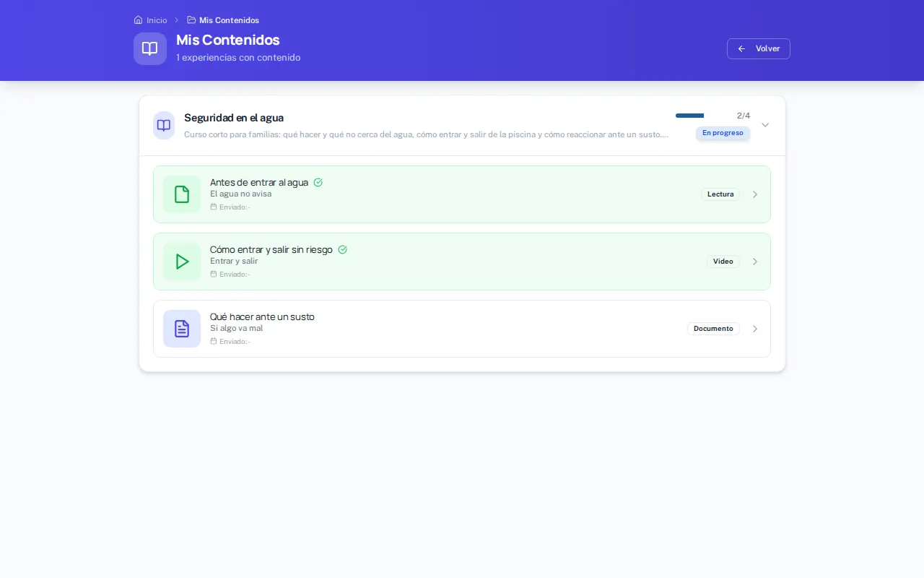Click the calendar icon under Entrar y salir

tap(214, 274)
